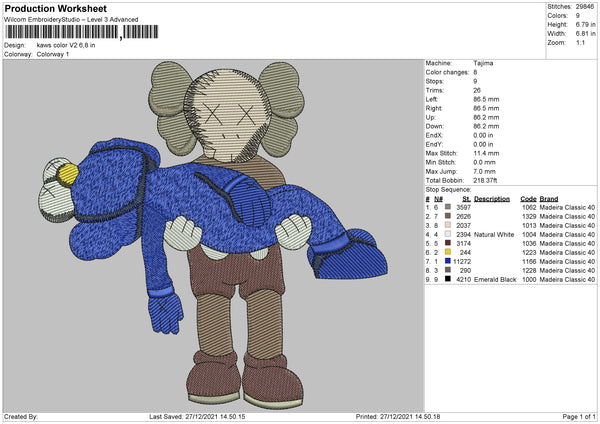The width and height of the screenshot is (600, 424).
Task: Click the Natural White thread swatch
Action: [449, 233]
